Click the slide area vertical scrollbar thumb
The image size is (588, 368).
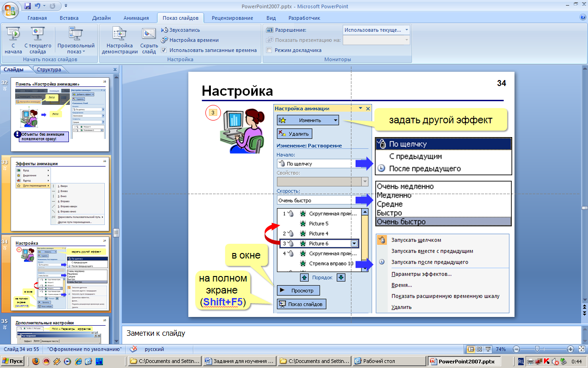[584, 209]
